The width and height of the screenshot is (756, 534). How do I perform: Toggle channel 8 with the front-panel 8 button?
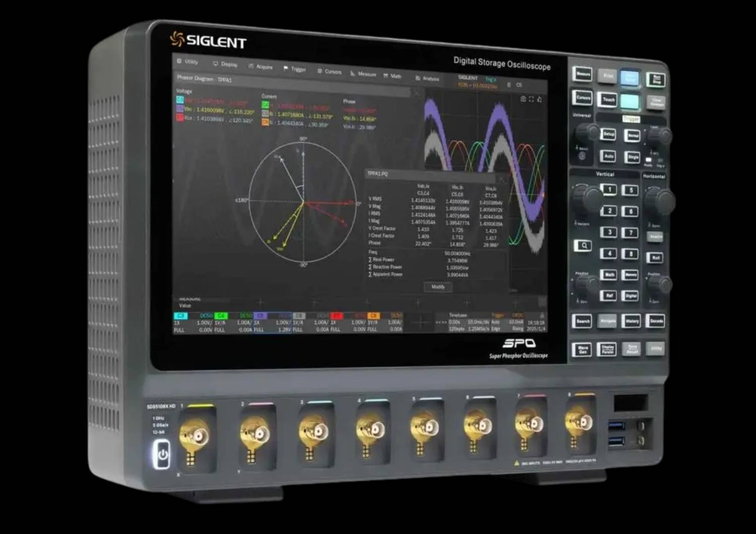click(x=631, y=254)
